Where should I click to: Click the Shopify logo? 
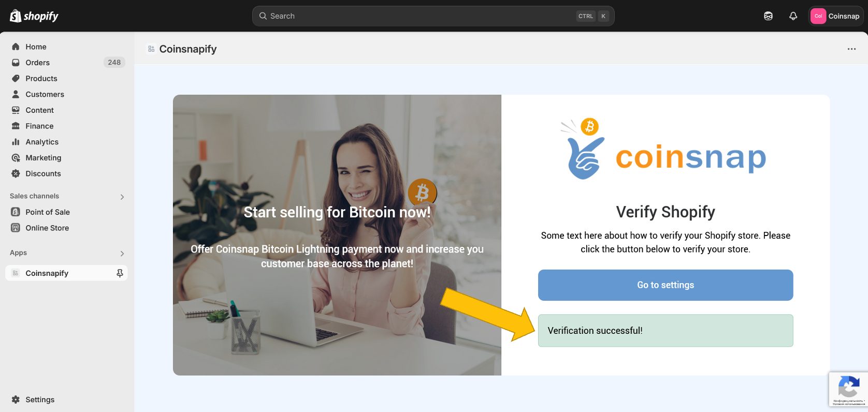pos(34,16)
